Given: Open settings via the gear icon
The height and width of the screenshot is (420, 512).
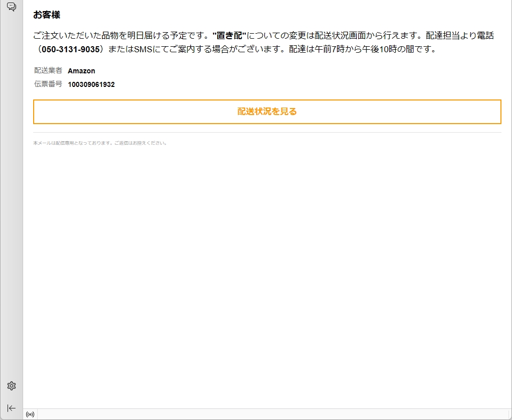Looking at the screenshot, I should (x=12, y=386).
